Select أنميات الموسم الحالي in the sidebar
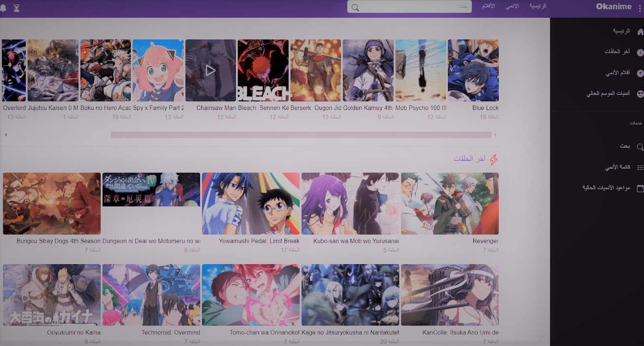The image size is (644, 346). coord(608,93)
